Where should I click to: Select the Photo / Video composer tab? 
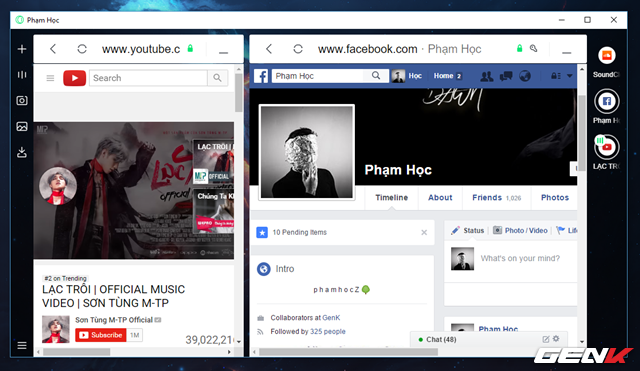tap(520, 231)
